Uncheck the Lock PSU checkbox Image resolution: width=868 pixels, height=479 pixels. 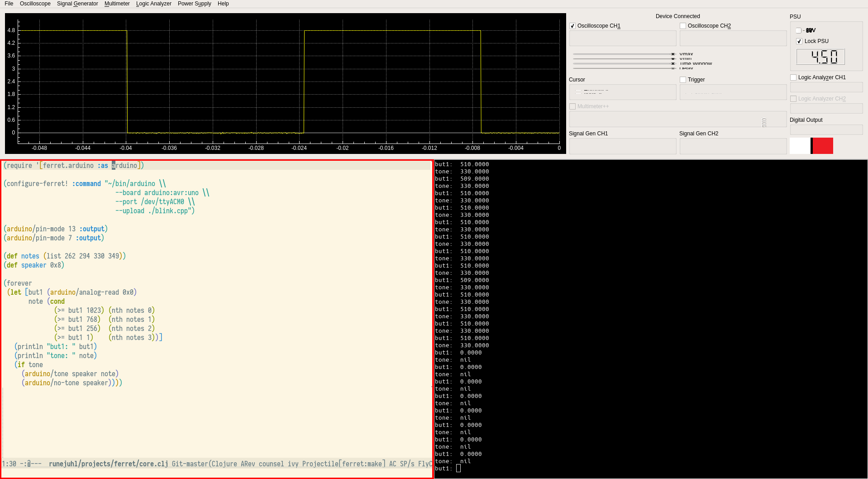point(799,41)
